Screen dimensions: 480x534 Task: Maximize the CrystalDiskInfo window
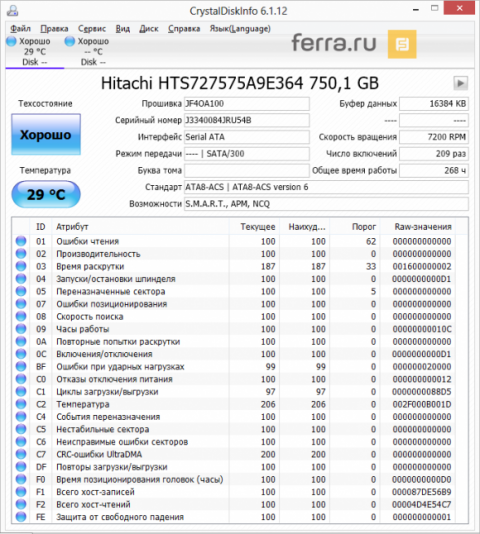(x=435, y=8)
